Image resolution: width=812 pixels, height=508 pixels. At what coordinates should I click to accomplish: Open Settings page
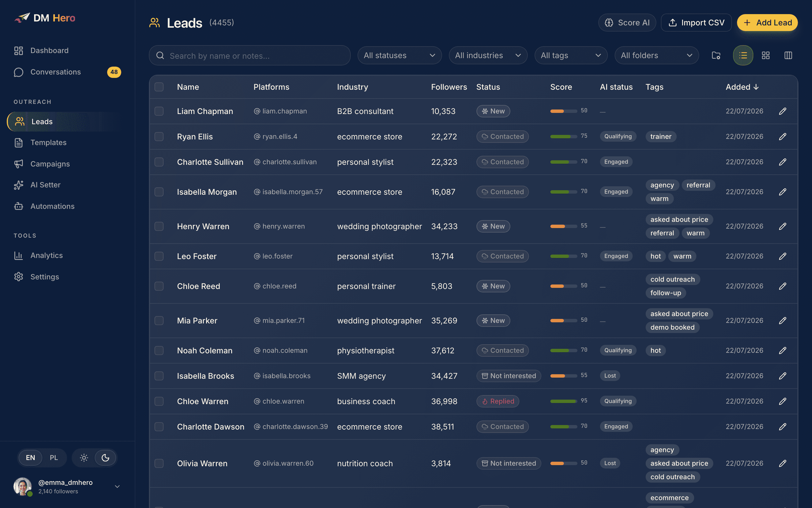[x=67, y=277]
